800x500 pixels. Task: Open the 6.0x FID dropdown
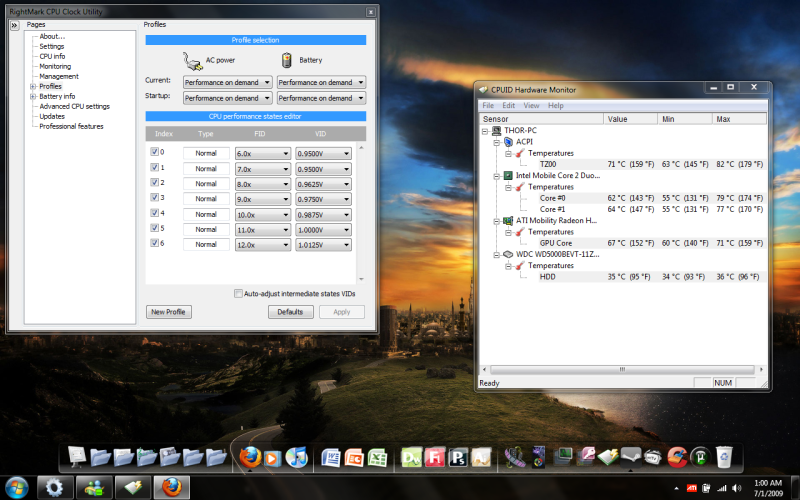tap(263, 153)
